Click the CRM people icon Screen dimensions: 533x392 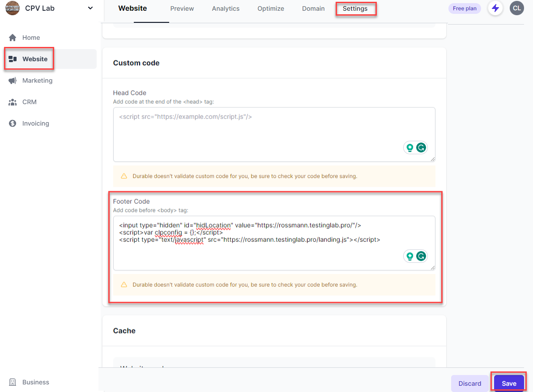click(x=13, y=102)
